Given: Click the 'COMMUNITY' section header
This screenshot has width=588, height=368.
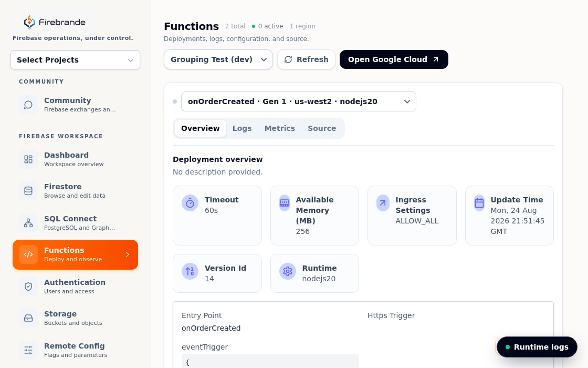Looking at the screenshot, I should click(x=41, y=81).
